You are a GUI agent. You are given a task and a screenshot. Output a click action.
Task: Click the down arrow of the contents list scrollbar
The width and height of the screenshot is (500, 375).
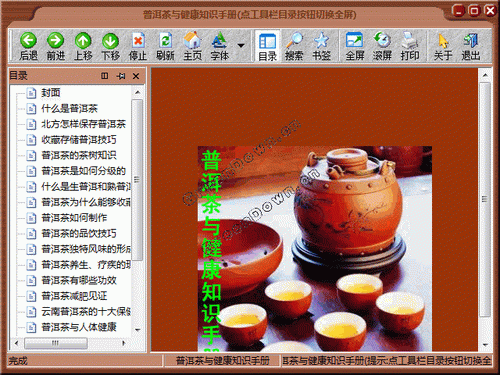137,330
